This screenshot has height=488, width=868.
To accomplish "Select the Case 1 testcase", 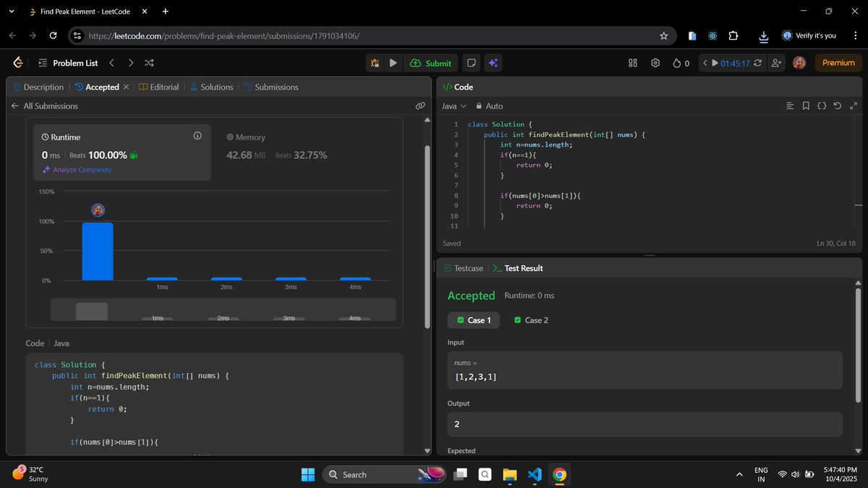I will point(474,320).
